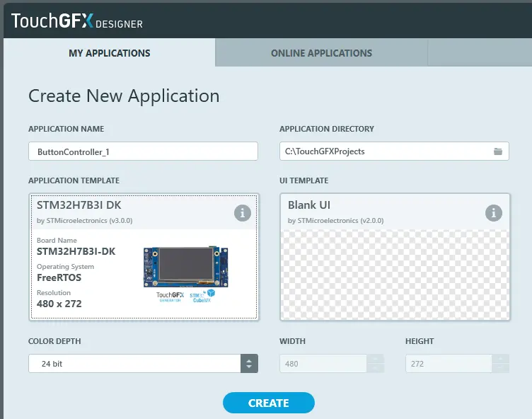Click 'by STMicroelectronics (v3.0.0)' text

point(84,221)
